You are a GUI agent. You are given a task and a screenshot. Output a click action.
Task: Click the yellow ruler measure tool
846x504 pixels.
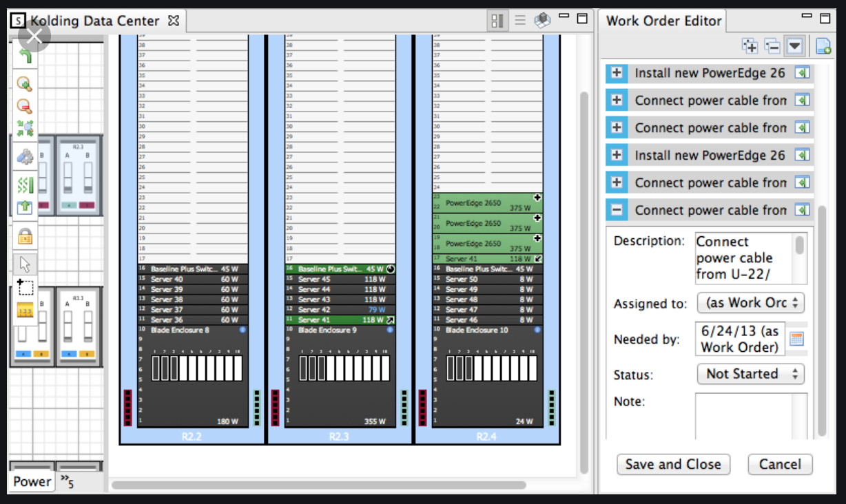(x=25, y=311)
